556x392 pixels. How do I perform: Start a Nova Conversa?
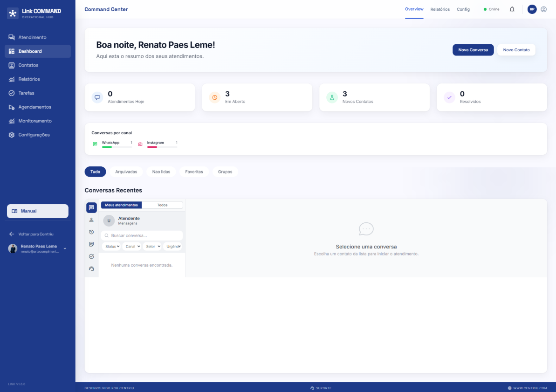tap(473, 50)
